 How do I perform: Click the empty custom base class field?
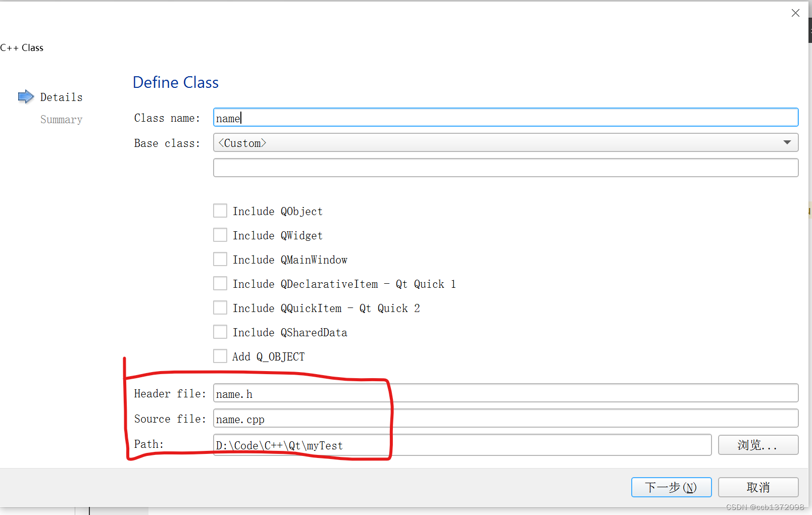tap(505, 168)
